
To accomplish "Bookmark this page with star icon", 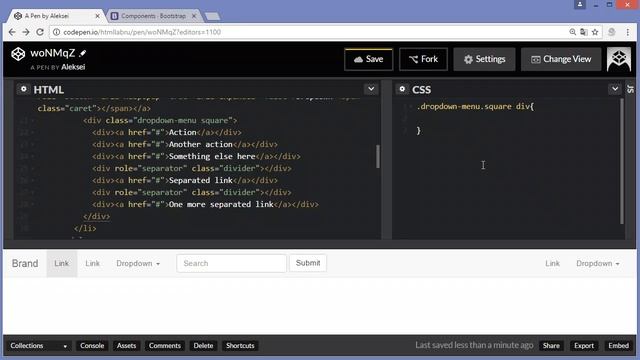I will pyautogui.click(x=595, y=32).
